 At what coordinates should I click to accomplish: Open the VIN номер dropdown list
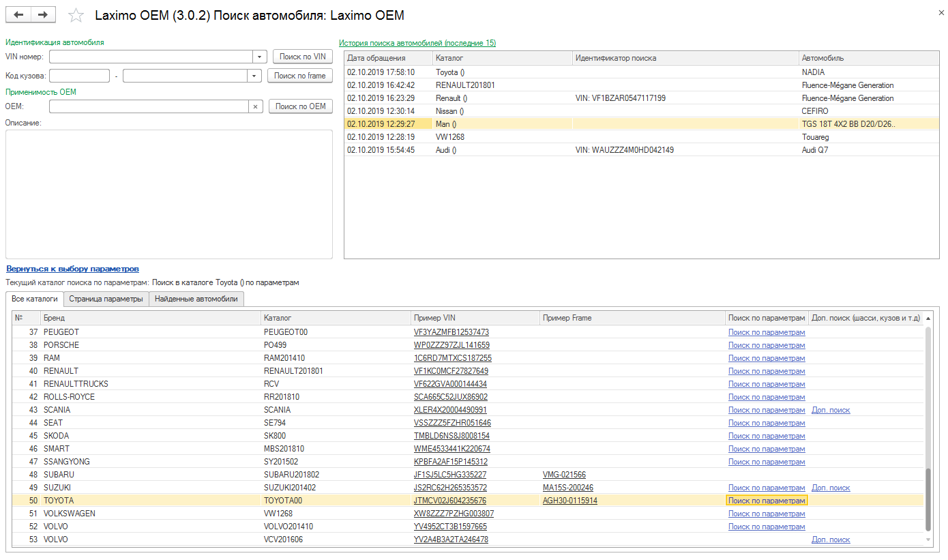(260, 57)
